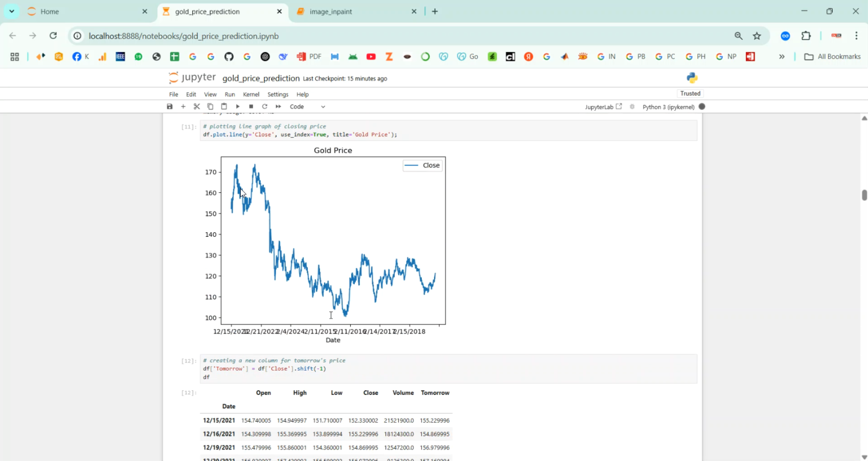Restart the kernel with refresh icon
868x461 pixels.
pos(264,107)
